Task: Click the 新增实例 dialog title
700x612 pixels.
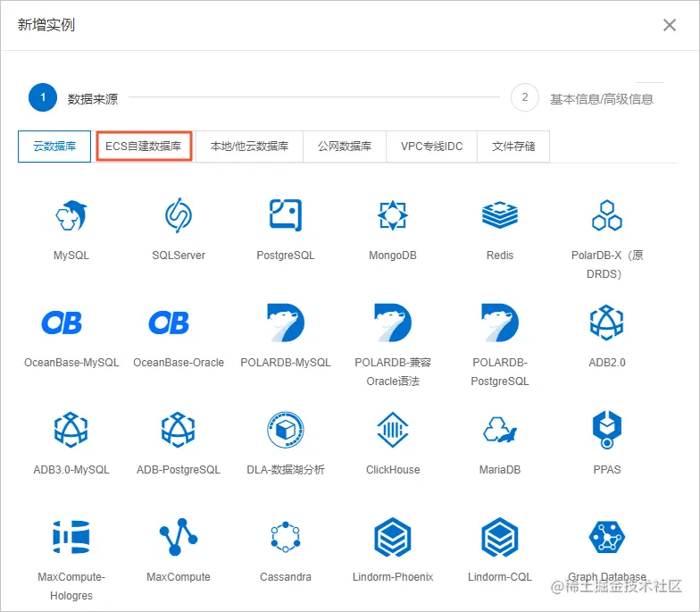Action: (x=46, y=25)
